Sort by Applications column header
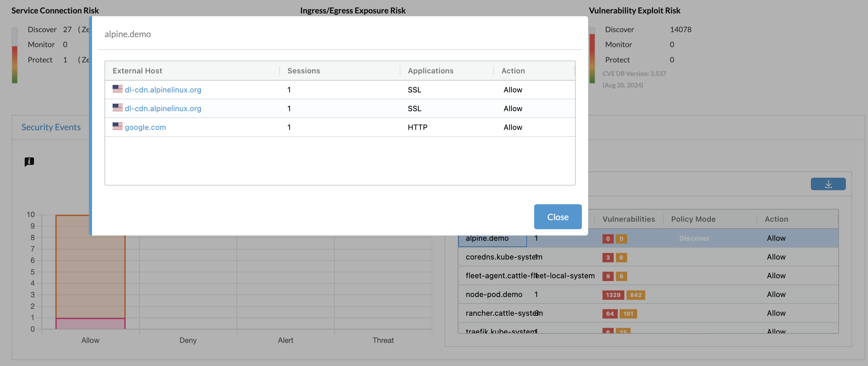Image resolution: width=868 pixels, height=366 pixels. coord(430,71)
